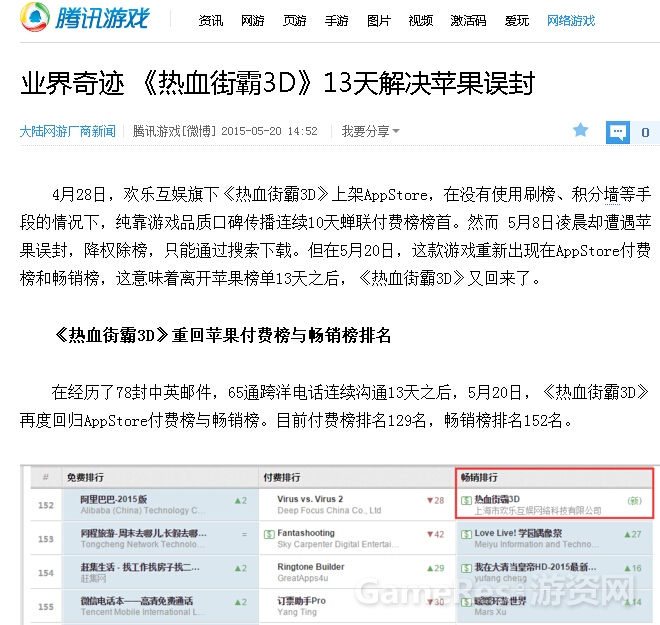Click the publish date 2015-05-20 14:52
The width and height of the screenshot is (660, 625).
[269, 131]
